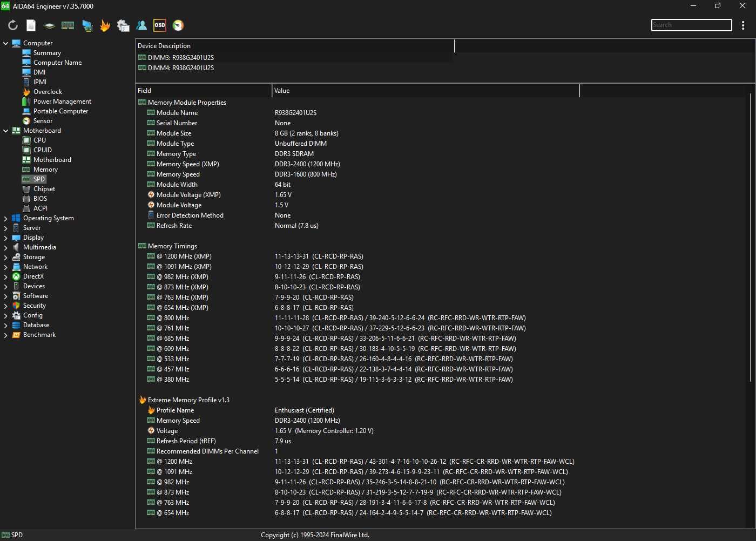Open the CPU page in tree

point(39,140)
